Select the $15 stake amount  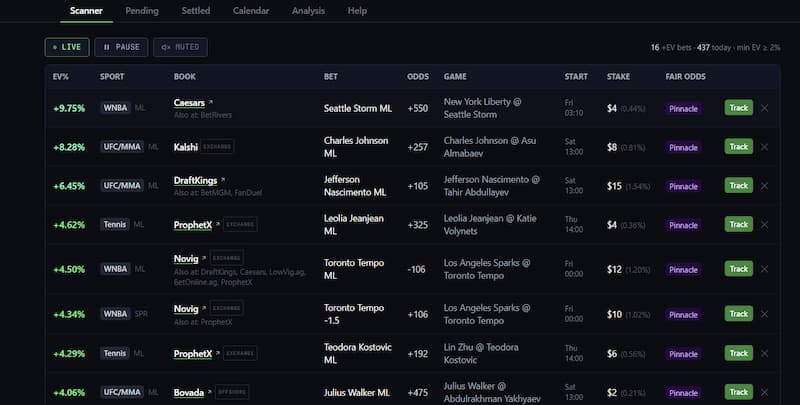614,186
